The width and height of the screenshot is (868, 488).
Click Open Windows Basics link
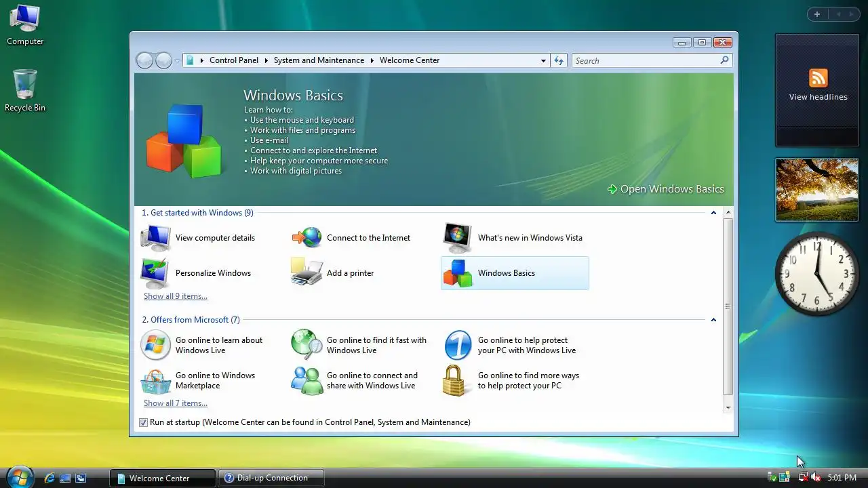pyautogui.click(x=666, y=189)
